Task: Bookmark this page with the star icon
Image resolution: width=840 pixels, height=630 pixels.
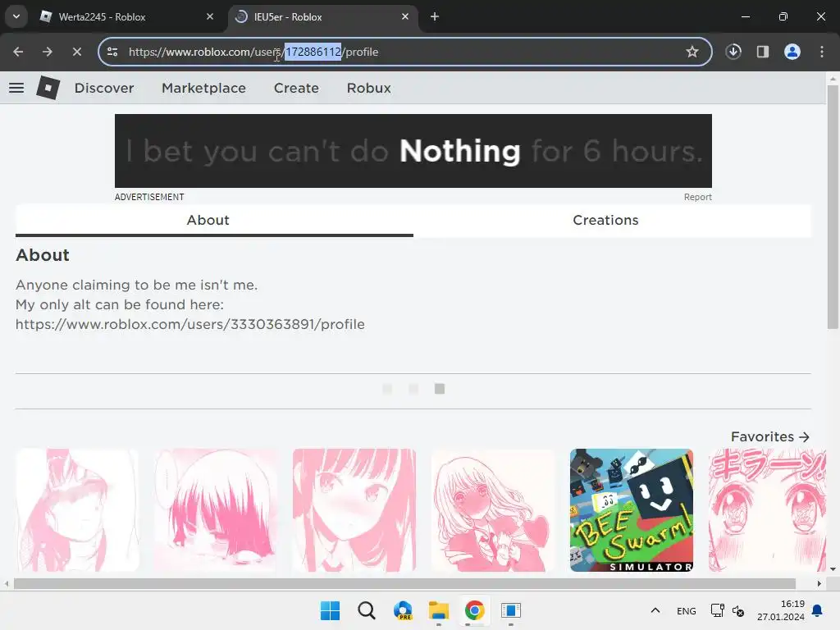Action: pos(692,52)
